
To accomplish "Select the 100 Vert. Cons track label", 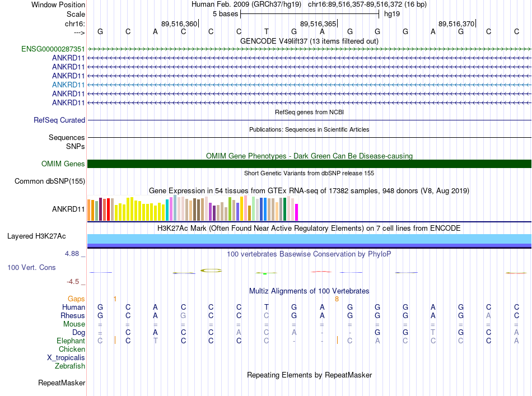I will 31,268.
